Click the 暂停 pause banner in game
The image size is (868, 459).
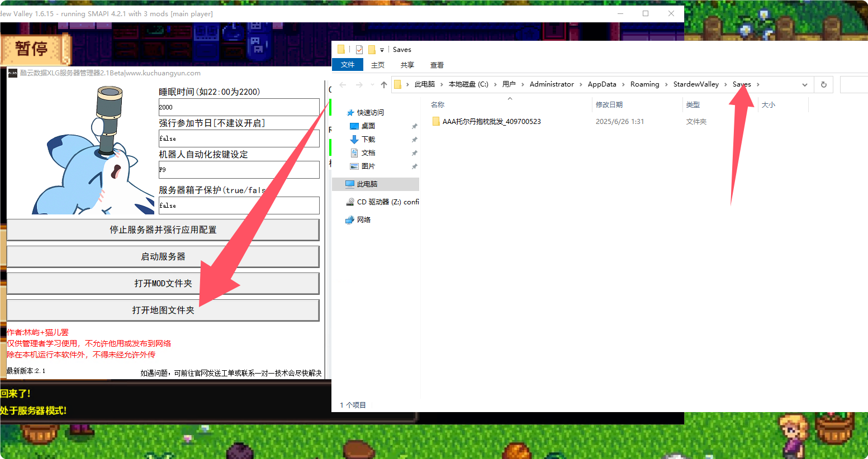point(35,50)
